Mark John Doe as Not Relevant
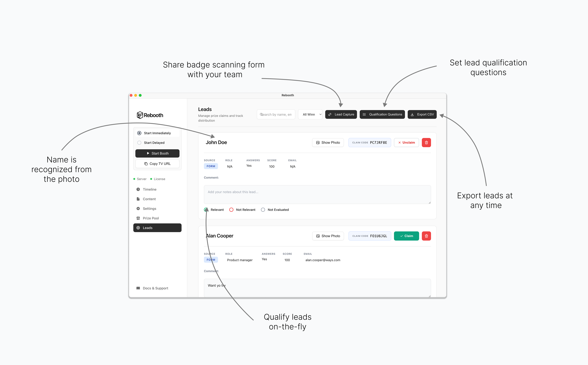The image size is (588, 365). [232, 210]
